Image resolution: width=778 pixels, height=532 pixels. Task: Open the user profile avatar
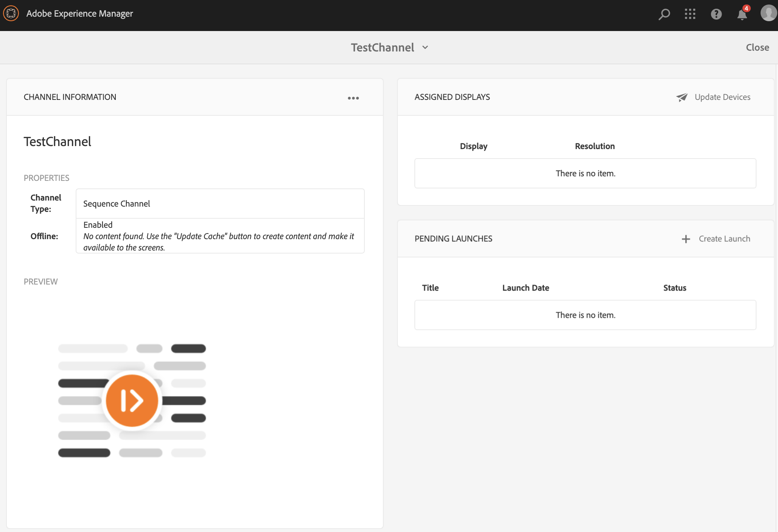(x=768, y=14)
